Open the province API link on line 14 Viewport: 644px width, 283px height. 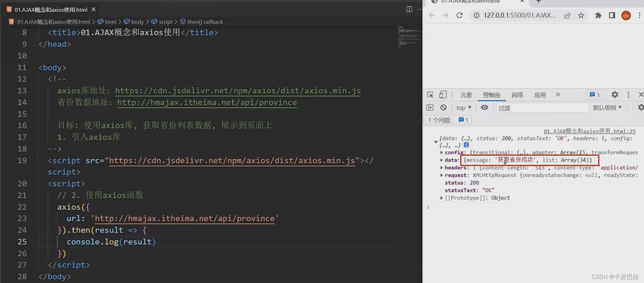click(207, 102)
